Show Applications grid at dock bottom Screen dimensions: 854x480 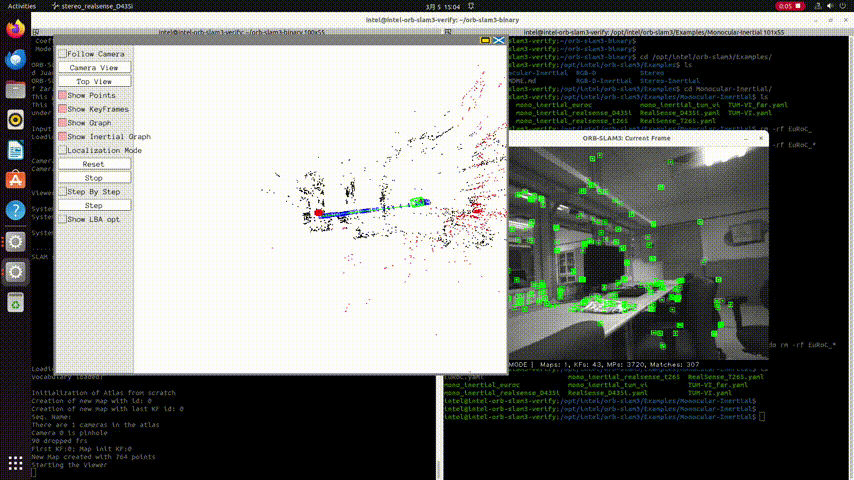click(15, 463)
